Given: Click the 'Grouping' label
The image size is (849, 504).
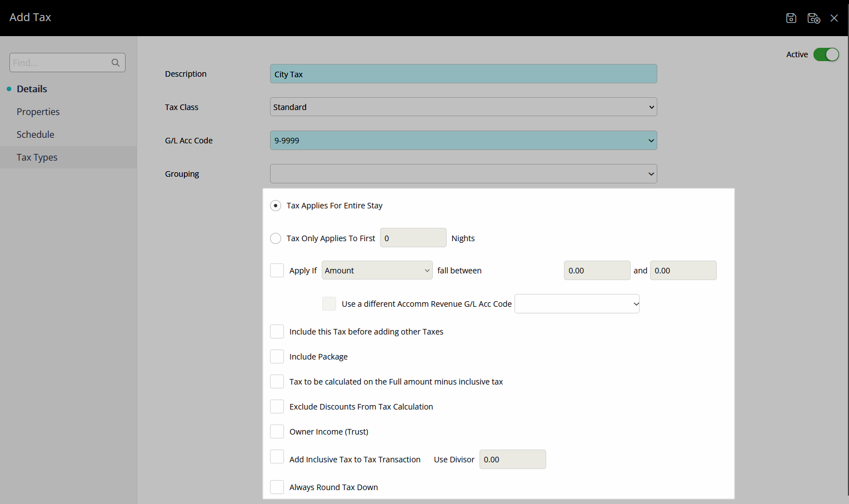Looking at the screenshot, I should click(182, 174).
